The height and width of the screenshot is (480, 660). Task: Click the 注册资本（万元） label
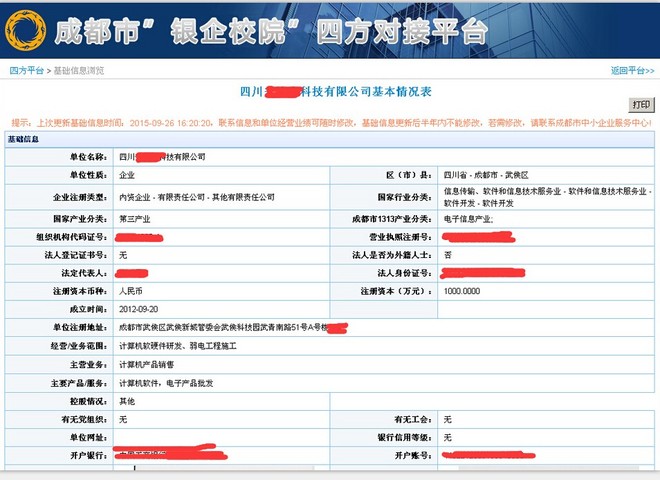click(x=396, y=291)
